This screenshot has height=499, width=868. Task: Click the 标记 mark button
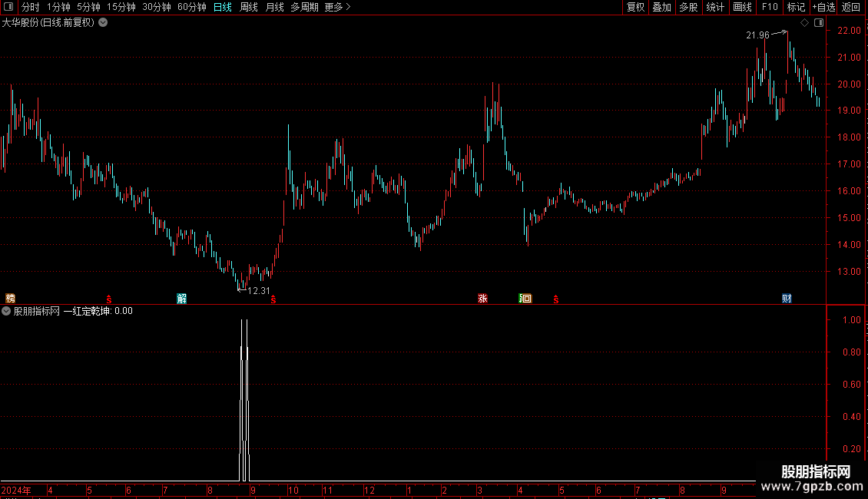coord(796,7)
